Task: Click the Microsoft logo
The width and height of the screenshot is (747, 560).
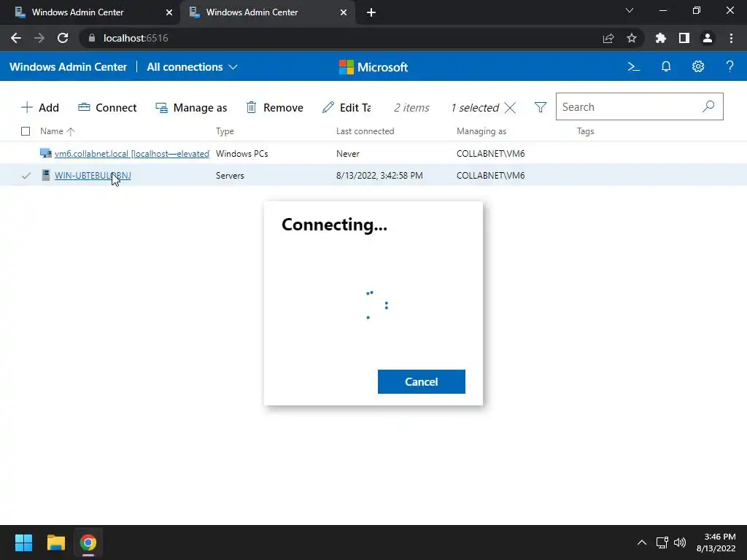Action: 373,67
